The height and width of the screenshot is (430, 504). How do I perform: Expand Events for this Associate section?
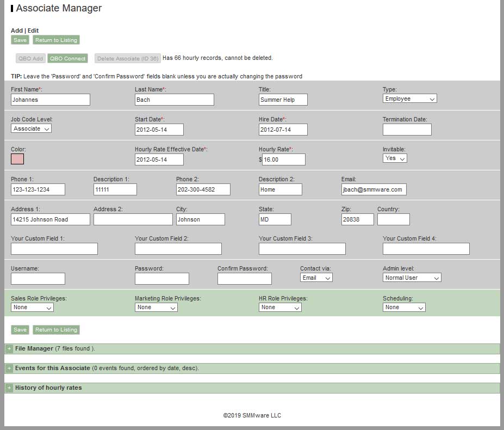tap(9, 368)
